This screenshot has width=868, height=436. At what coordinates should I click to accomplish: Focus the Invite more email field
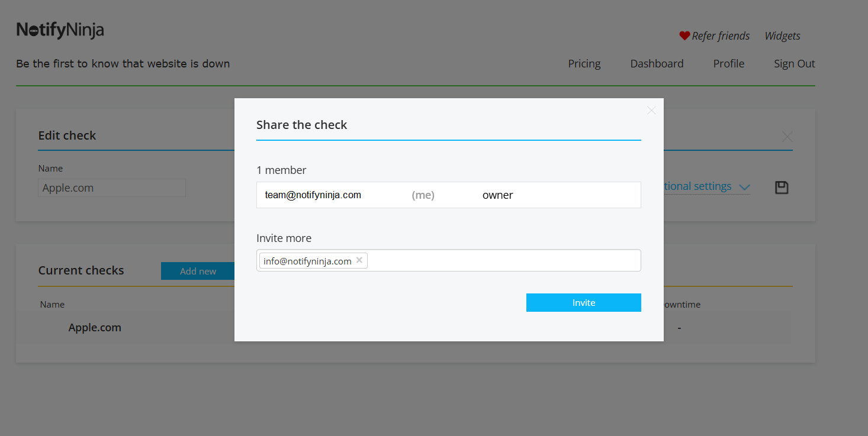[x=503, y=260]
